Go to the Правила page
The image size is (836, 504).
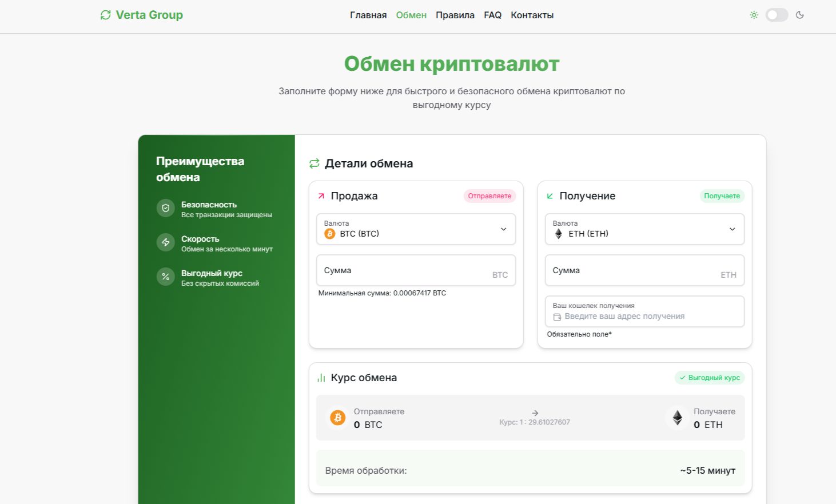(455, 15)
